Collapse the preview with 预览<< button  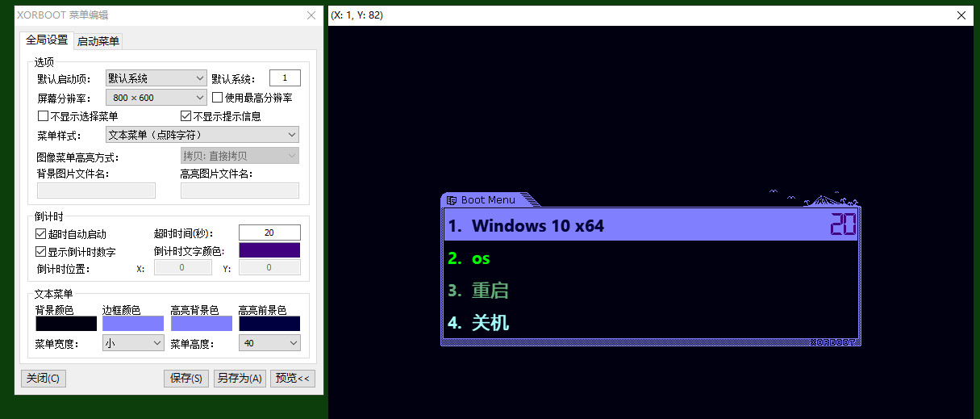pos(293,379)
